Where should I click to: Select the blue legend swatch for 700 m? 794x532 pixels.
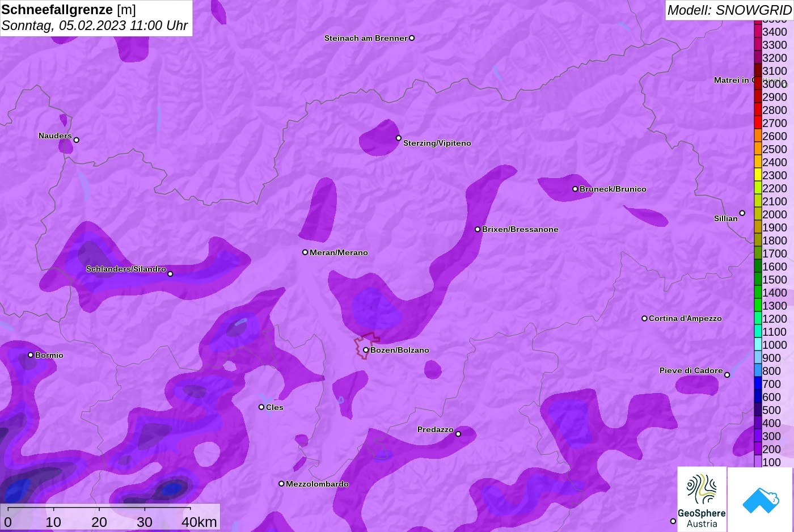(x=758, y=384)
